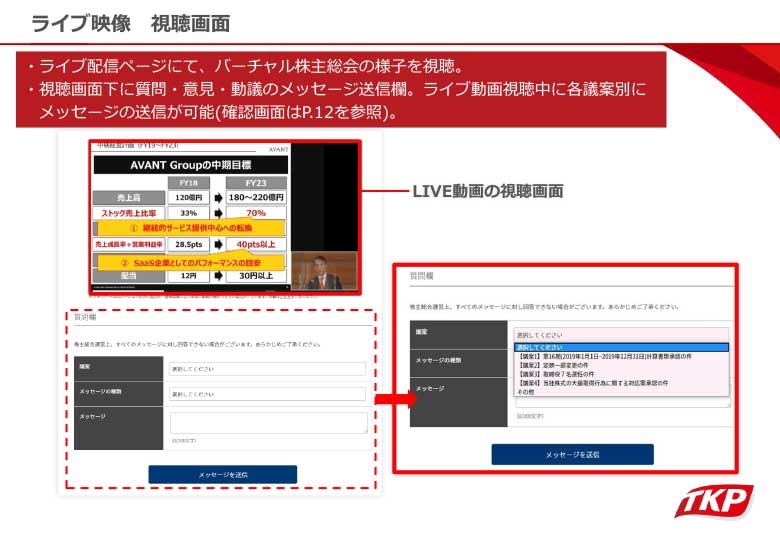Image resolution: width=780 pixels, height=540 pixels.
Task: Click the notice 株主総会運営上… in the enlarged panel
Action: pos(544,307)
